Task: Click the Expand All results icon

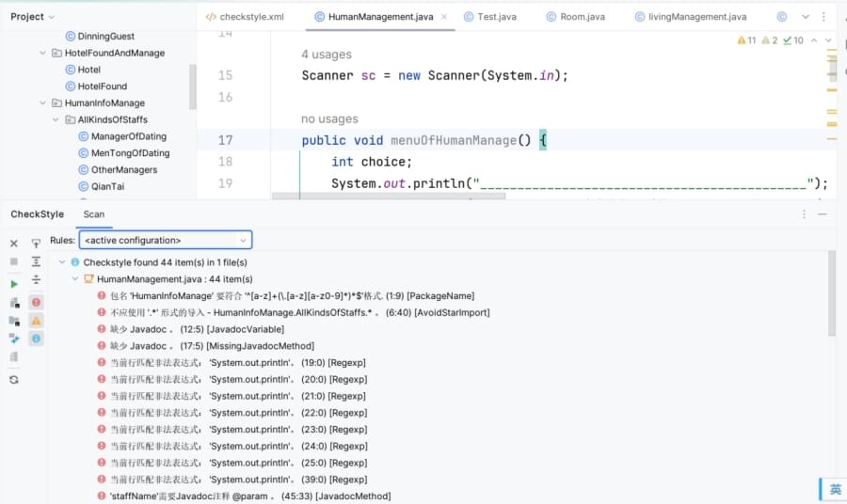Action: 36,261
